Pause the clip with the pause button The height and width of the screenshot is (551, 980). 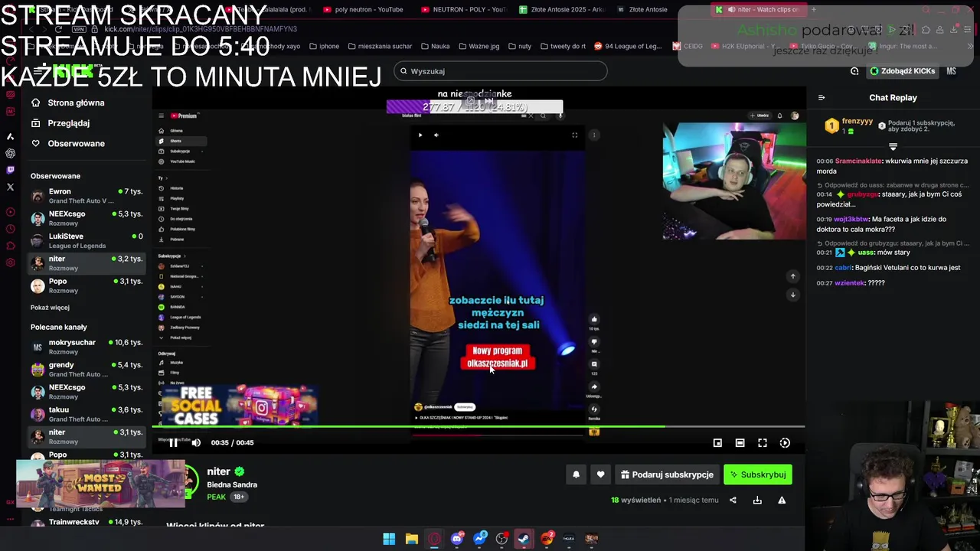coord(174,442)
